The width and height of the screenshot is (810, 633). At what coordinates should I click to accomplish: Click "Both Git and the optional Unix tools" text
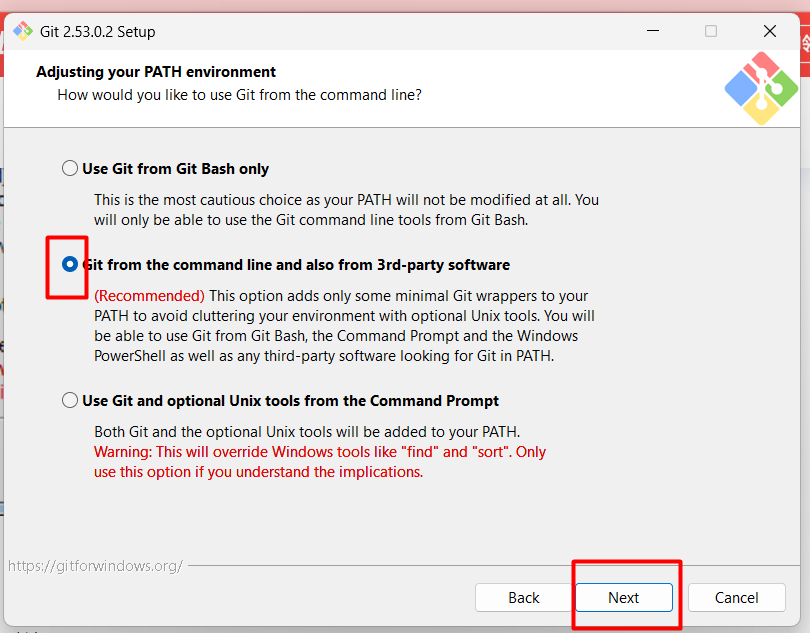[307, 431]
